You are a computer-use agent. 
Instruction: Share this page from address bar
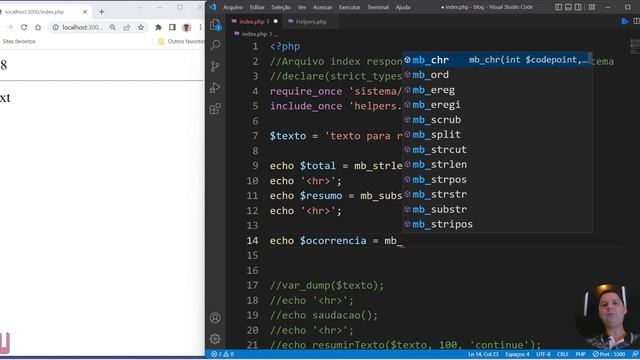[x=127, y=27]
